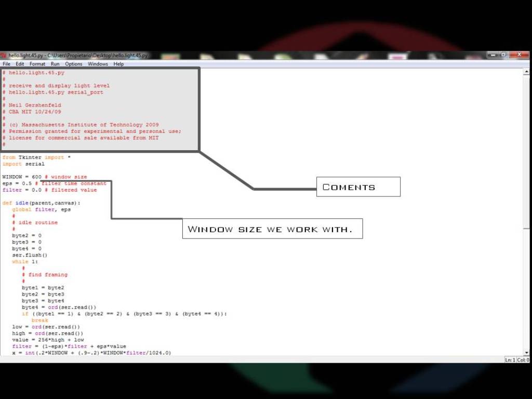The image size is (532, 399).
Task: Minimize the hello.light.45.py window
Action: (x=493, y=54)
